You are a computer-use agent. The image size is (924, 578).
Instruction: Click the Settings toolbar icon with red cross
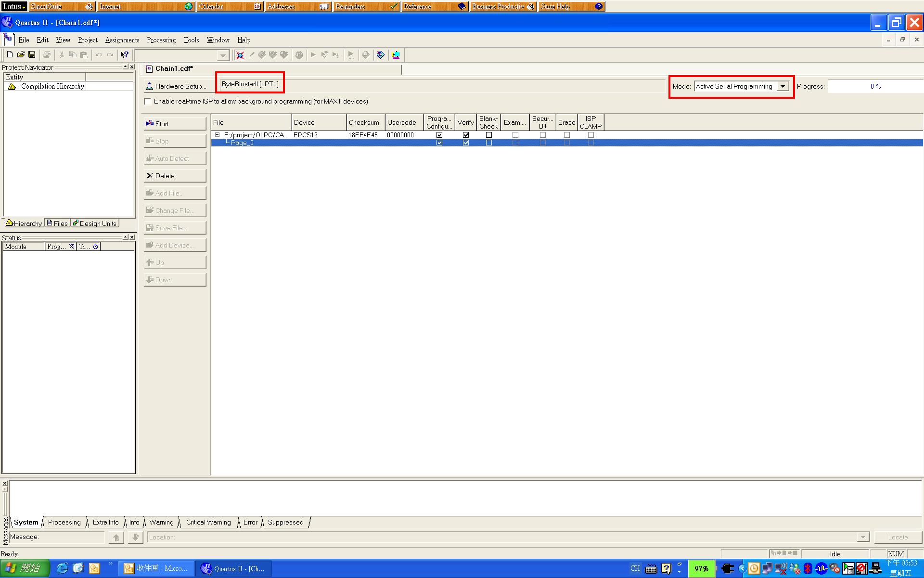pos(240,55)
